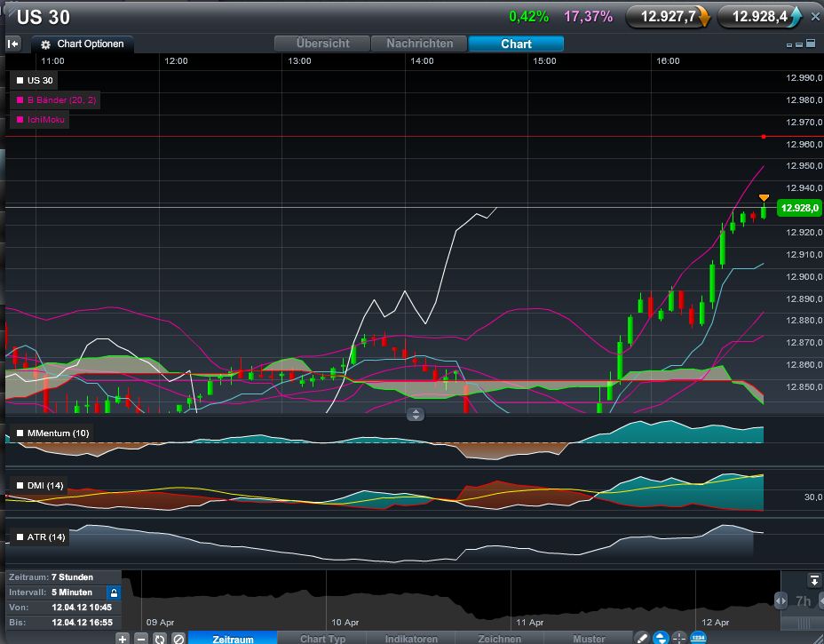Toggle the interval lock icon
Image resolution: width=824 pixels, height=644 pixels.
(113, 592)
